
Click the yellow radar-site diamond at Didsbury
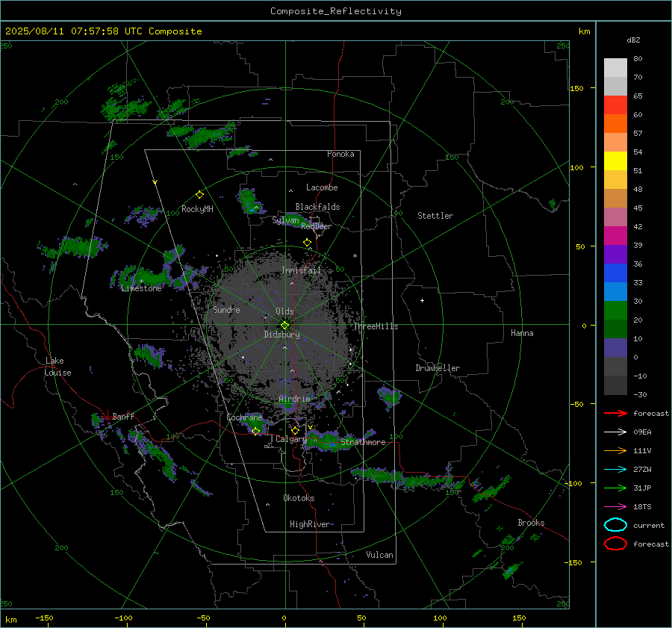pyautogui.click(x=284, y=325)
